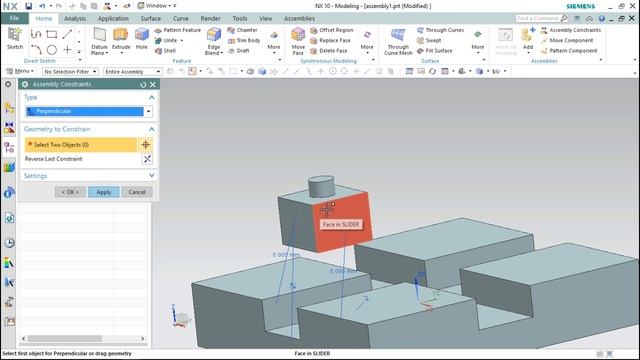Image resolution: width=640 pixels, height=360 pixels.
Task: Switch to the Tools tab
Action: pos(240,19)
